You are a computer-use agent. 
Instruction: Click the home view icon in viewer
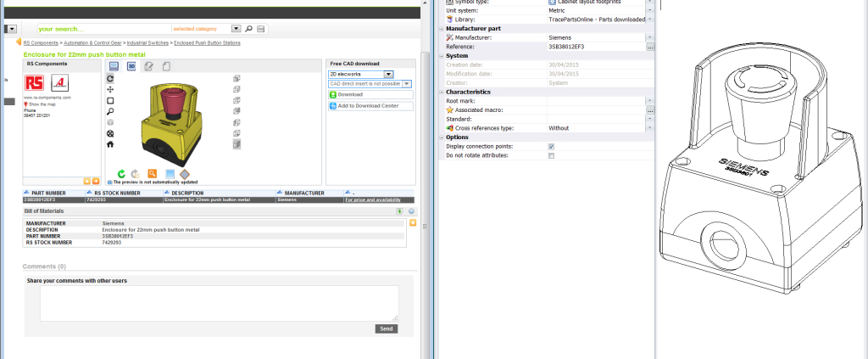110,144
